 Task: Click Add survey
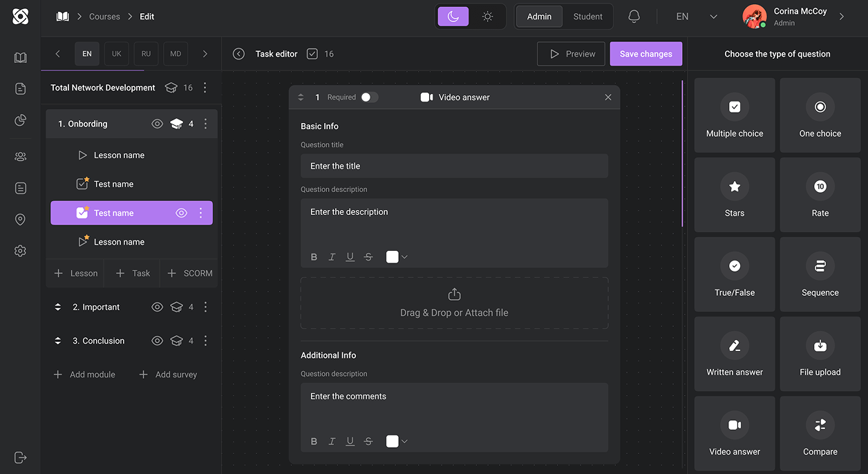(168, 375)
